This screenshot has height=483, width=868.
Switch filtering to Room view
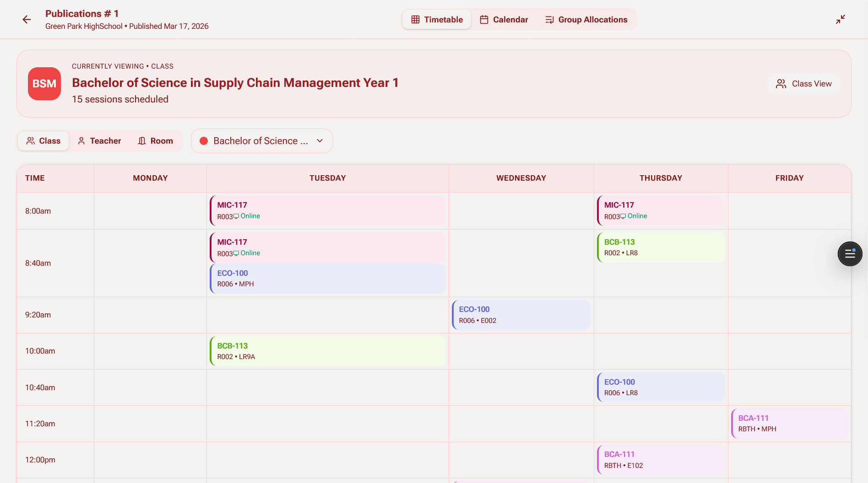click(x=156, y=141)
